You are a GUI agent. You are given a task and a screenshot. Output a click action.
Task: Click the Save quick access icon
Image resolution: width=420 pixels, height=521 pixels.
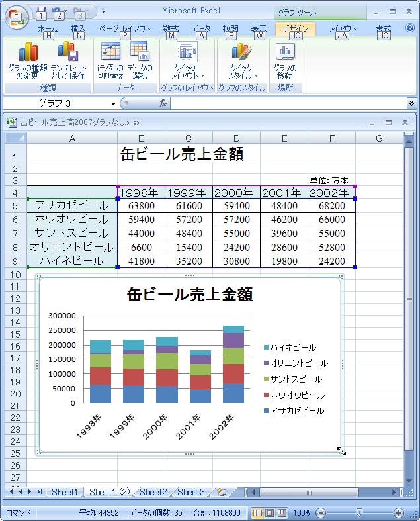point(41,13)
